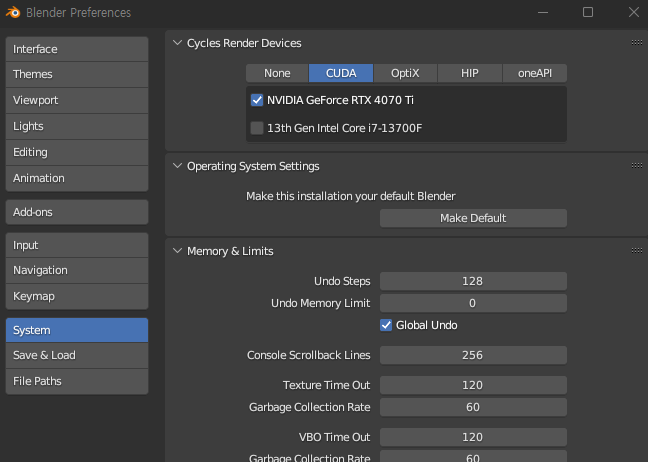Select None as the render device type
Viewport: 648px width, 462px height.
(277, 73)
